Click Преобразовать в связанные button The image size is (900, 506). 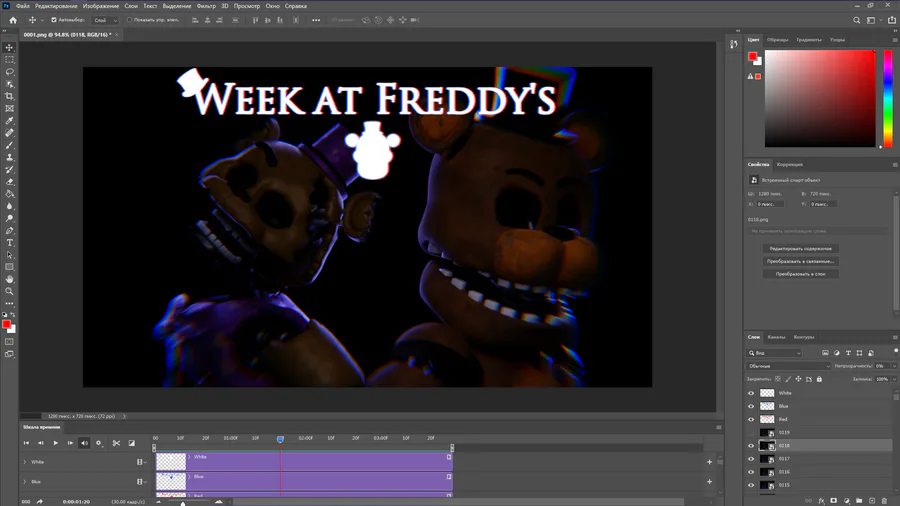800,261
